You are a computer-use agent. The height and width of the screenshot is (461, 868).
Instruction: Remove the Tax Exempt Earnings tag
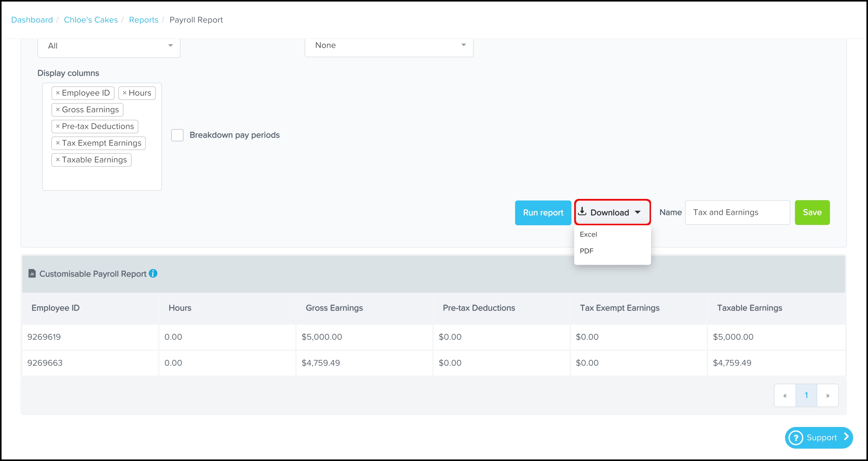click(58, 143)
